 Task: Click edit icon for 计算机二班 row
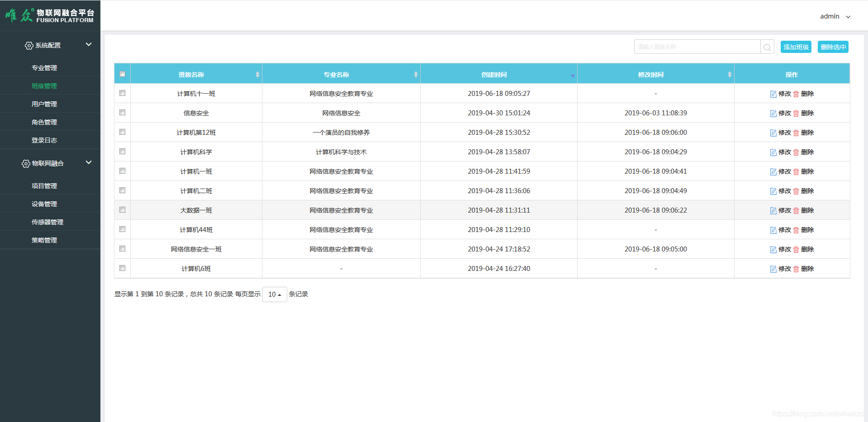coord(773,191)
